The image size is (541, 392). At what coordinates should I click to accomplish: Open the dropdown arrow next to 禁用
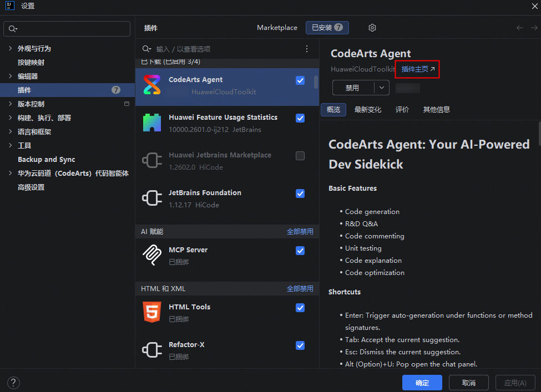(382, 88)
